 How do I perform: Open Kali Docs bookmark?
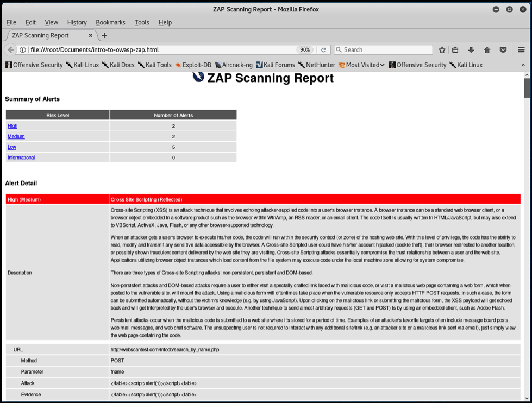[x=118, y=65]
